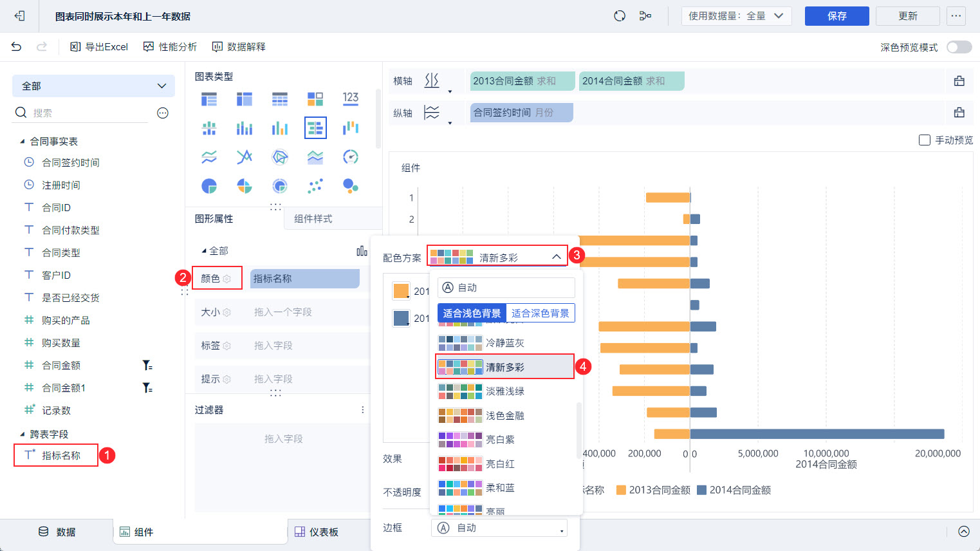
Task: Select the multi-series line chart type
Action: pos(245,157)
